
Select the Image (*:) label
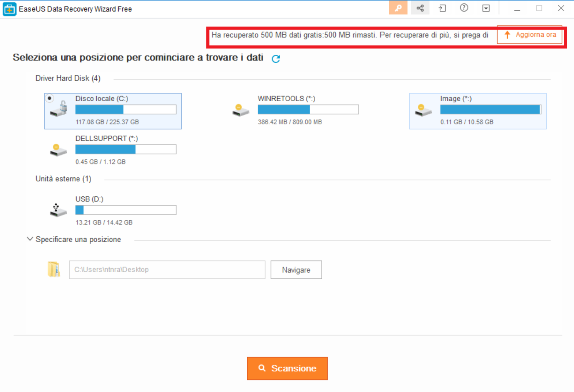[456, 99]
